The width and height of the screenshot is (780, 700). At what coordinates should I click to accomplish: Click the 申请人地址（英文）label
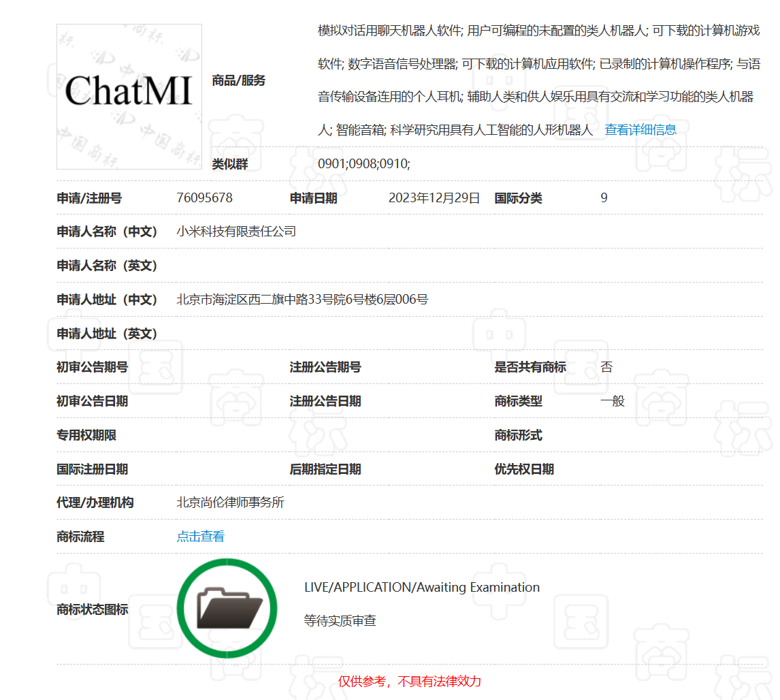point(107,334)
